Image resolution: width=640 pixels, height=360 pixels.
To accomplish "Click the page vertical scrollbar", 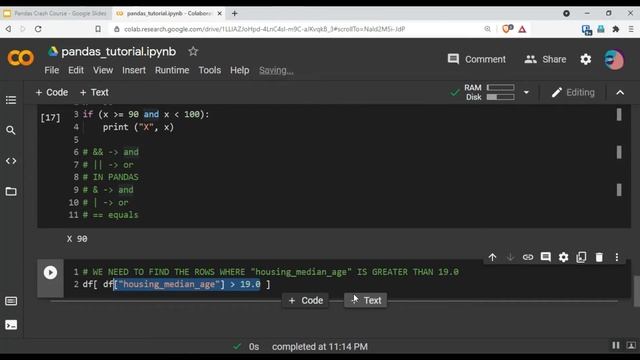I will 636,291.
